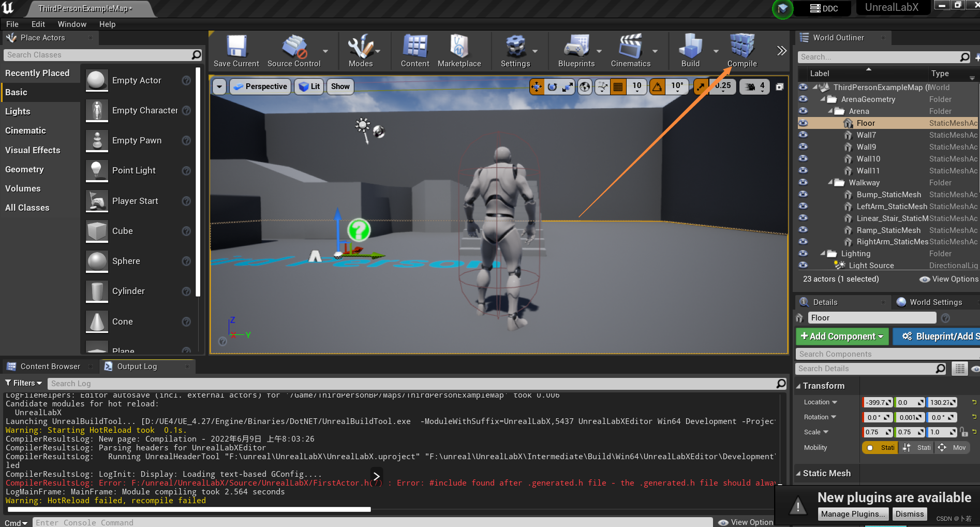
Task: Set Mobility to Movable
Action: click(953, 448)
